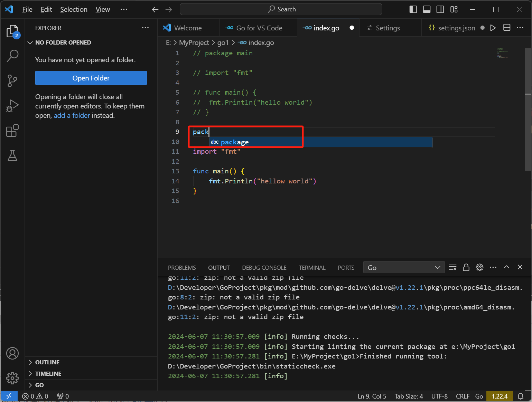Open the output log level gear
The width and height of the screenshot is (532, 402).
[479, 267]
